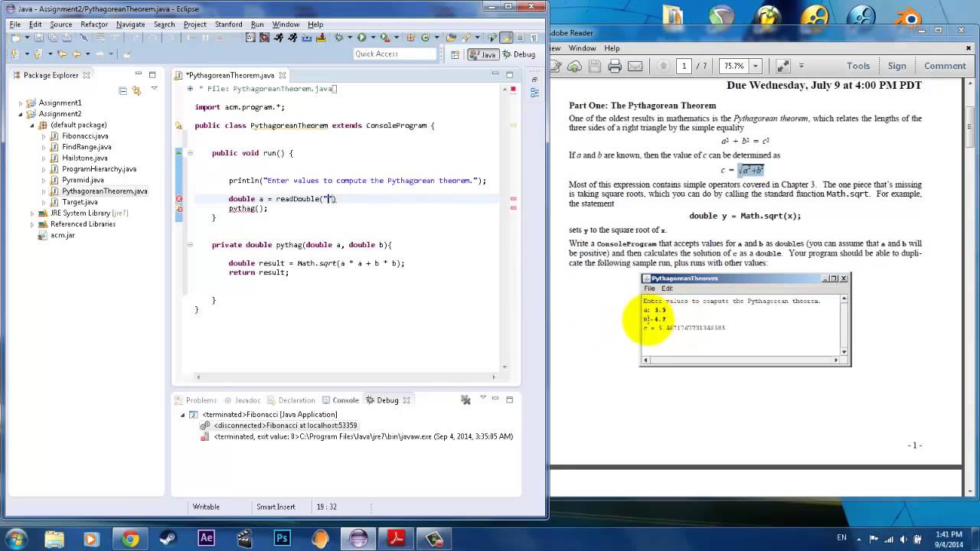
Task: Open the Stanford menu in Eclipse
Action: pos(228,24)
